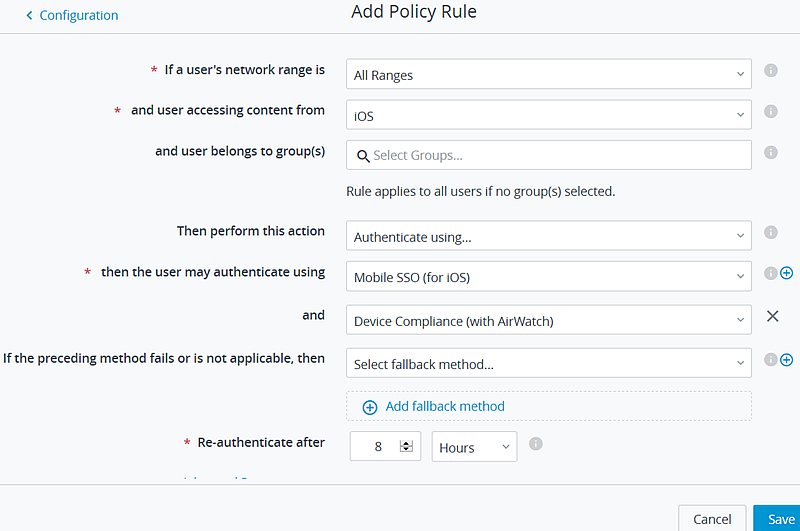The height and width of the screenshot is (531, 800).
Task: Open the All Ranges network range dropdown
Action: [548, 74]
